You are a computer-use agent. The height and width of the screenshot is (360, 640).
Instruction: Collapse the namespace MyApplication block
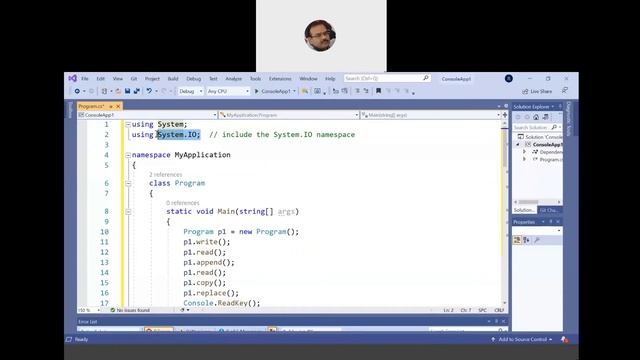128,155
